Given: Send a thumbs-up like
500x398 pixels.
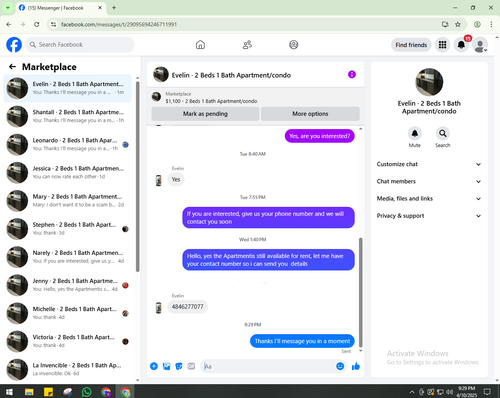Looking at the screenshot, I should pyautogui.click(x=356, y=366).
